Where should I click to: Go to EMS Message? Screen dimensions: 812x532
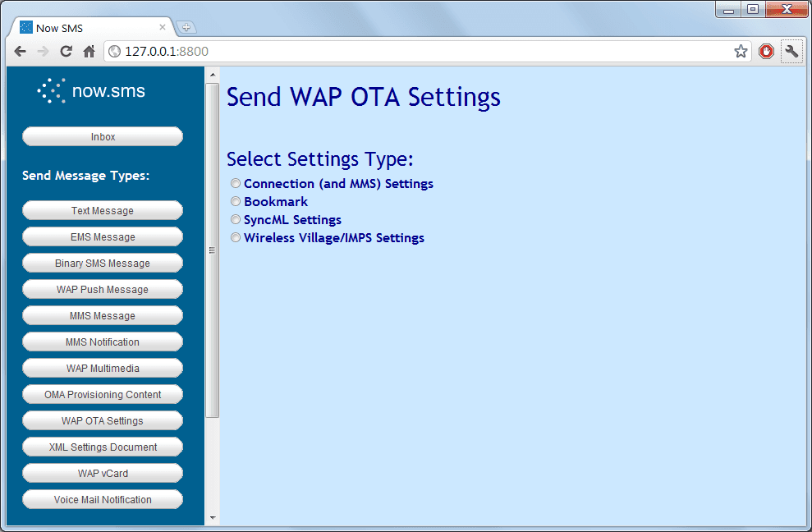(103, 237)
